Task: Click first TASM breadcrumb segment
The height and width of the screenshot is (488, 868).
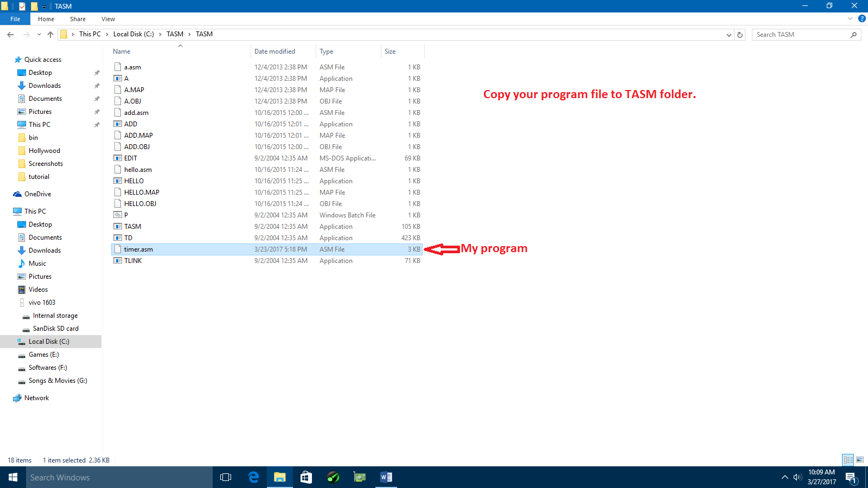Action: coord(175,34)
